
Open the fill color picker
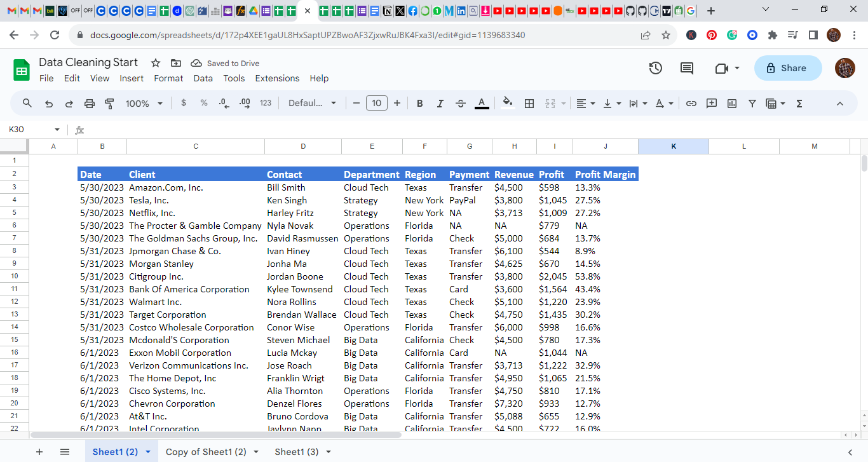click(507, 103)
